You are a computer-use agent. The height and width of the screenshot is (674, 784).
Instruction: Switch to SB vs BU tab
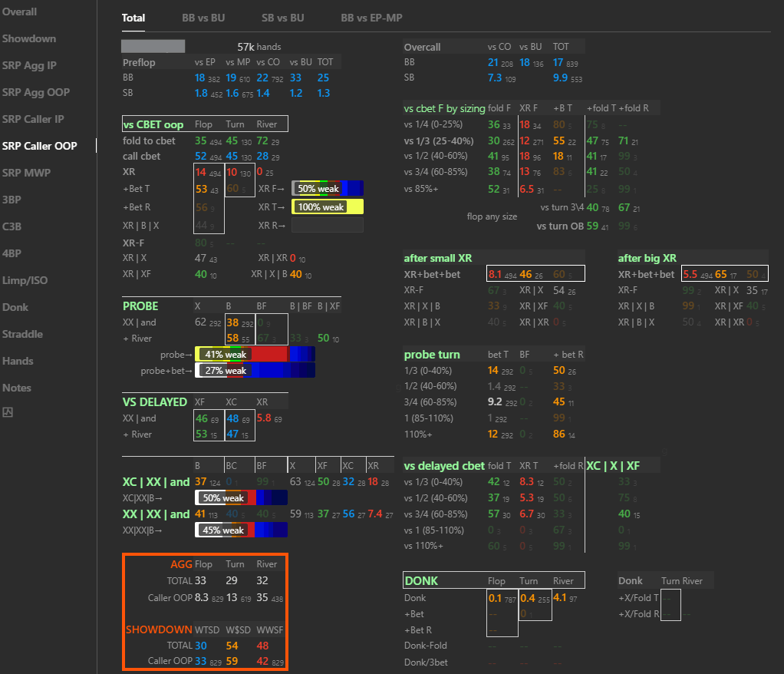(x=282, y=18)
